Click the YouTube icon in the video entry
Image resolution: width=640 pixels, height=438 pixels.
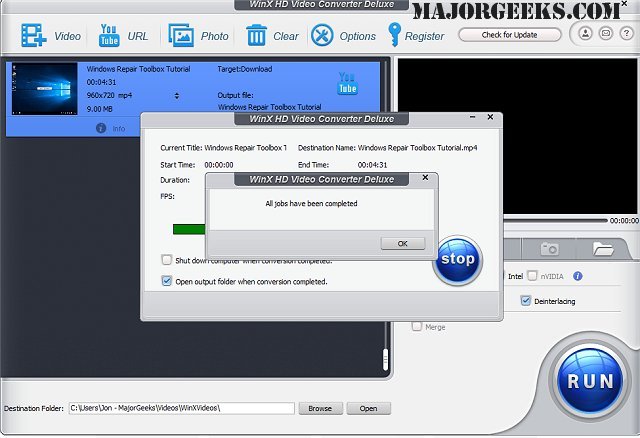(347, 83)
